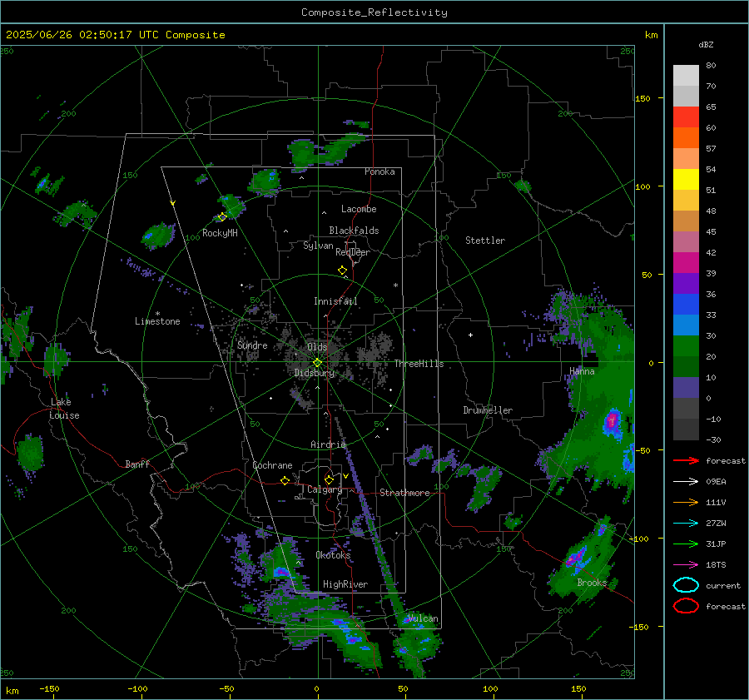The width and height of the screenshot is (749, 700).
Task: Pick the light gray 80 dBZ swatch
Action: [x=686, y=75]
